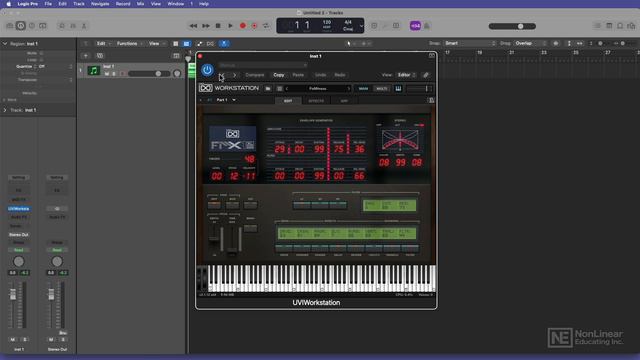This screenshot has height=360, width=640.
Task: Select the Inst 1 track instrument icon
Action: pos(94,71)
